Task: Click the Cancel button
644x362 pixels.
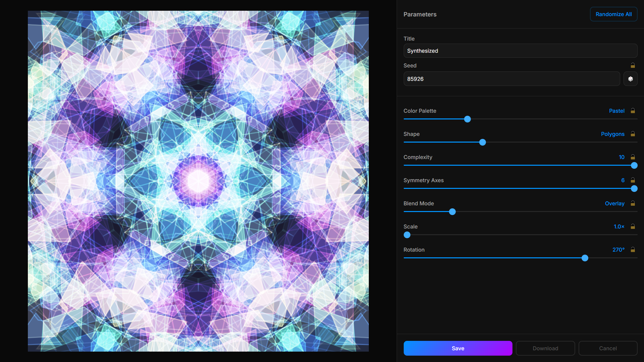Action: pyautogui.click(x=607, y=348)
